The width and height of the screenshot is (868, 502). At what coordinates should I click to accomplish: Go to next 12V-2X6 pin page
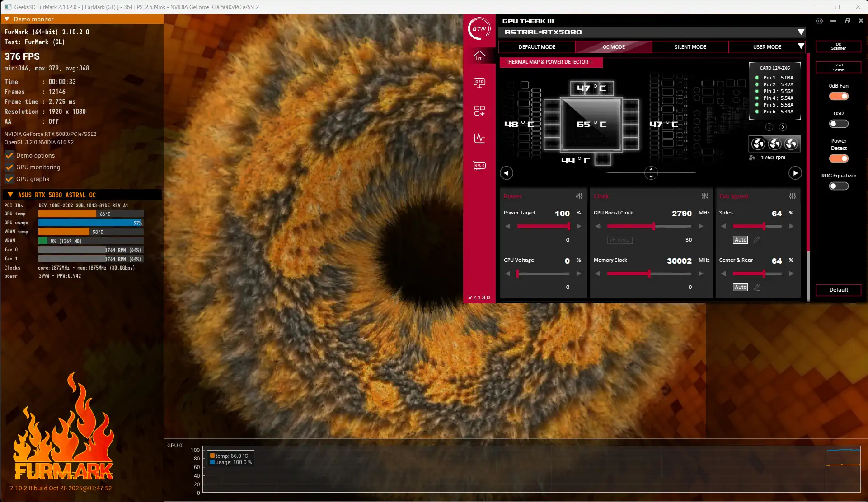click(783, 127)
